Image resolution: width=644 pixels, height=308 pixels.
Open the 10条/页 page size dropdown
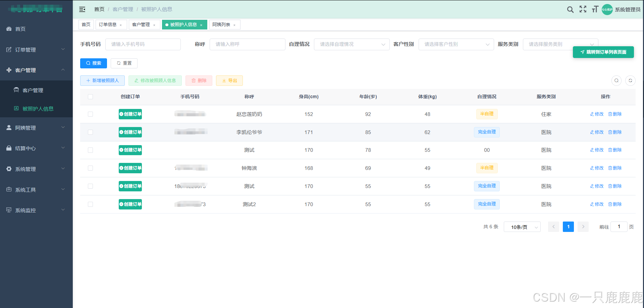point(522,227)
